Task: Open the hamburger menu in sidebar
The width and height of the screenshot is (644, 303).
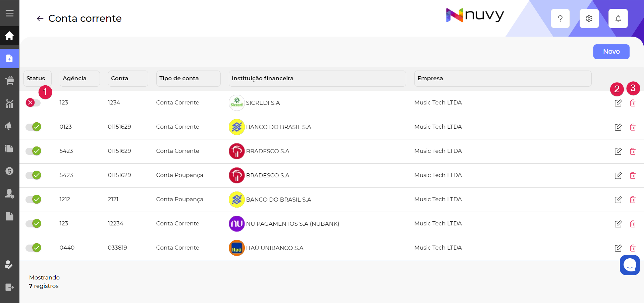Action: point(9,13)
